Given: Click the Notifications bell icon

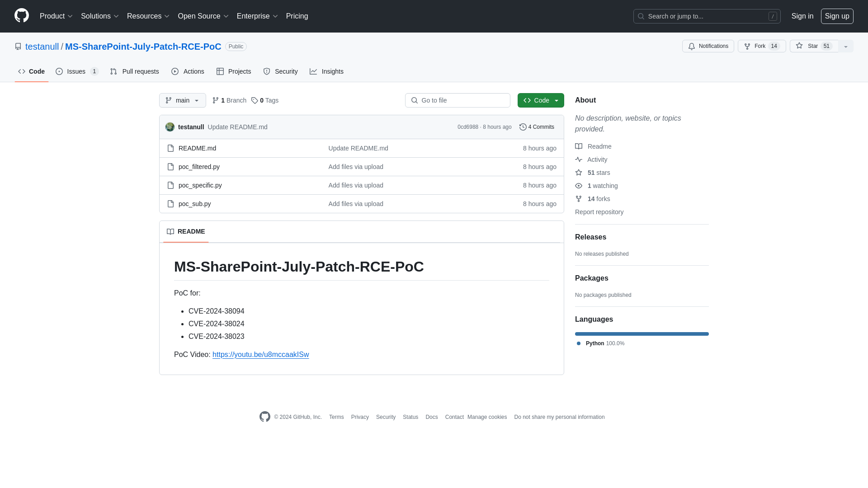Looking at the screenshot, I should [x=692, y=46].
